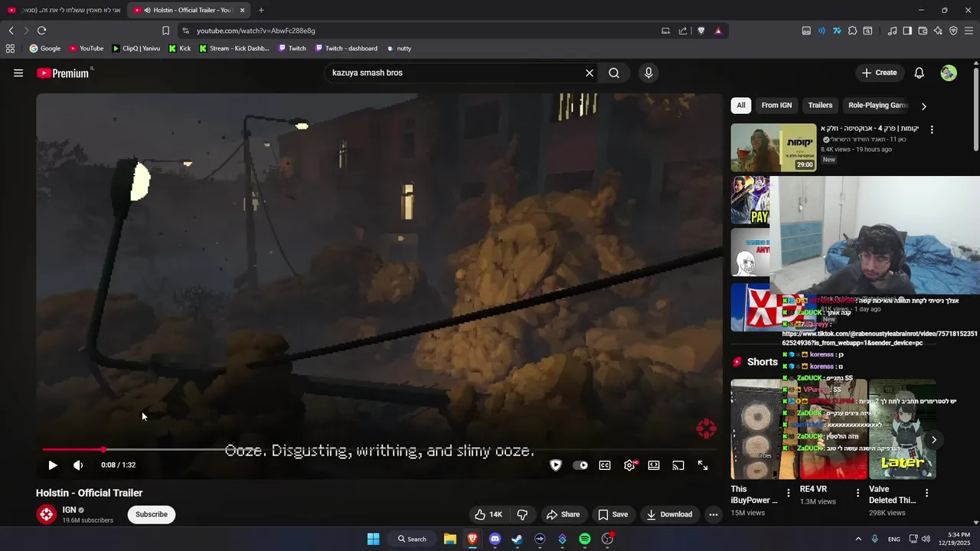Show hidden system tray icons
Screen dimensions: 980x551
click(x=857, y=539)
